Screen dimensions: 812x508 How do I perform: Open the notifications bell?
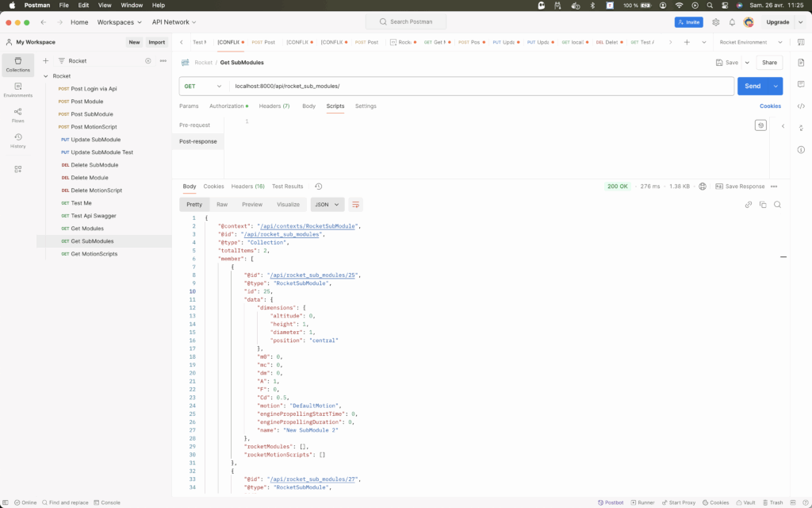point(732,22)
